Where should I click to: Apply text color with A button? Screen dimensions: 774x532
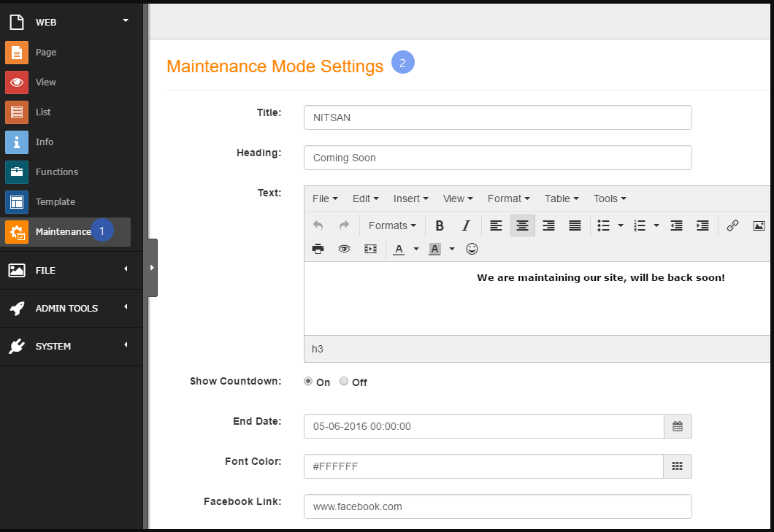click(x=399, y=249)
